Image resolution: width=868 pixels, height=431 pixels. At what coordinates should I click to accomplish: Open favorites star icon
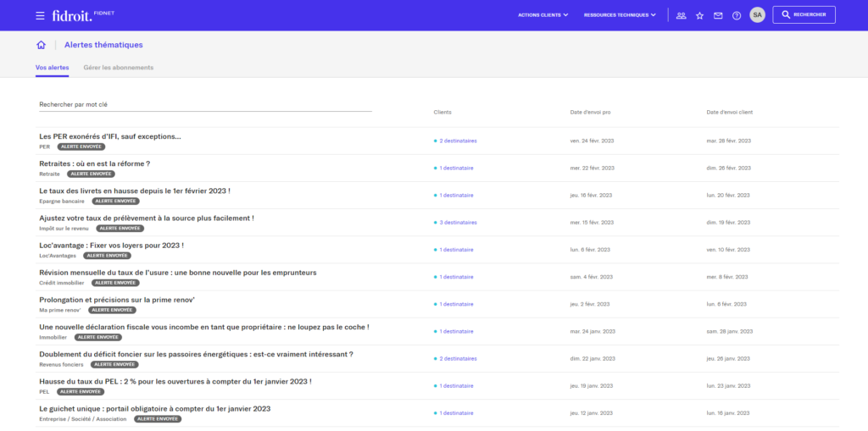[699, 15]
